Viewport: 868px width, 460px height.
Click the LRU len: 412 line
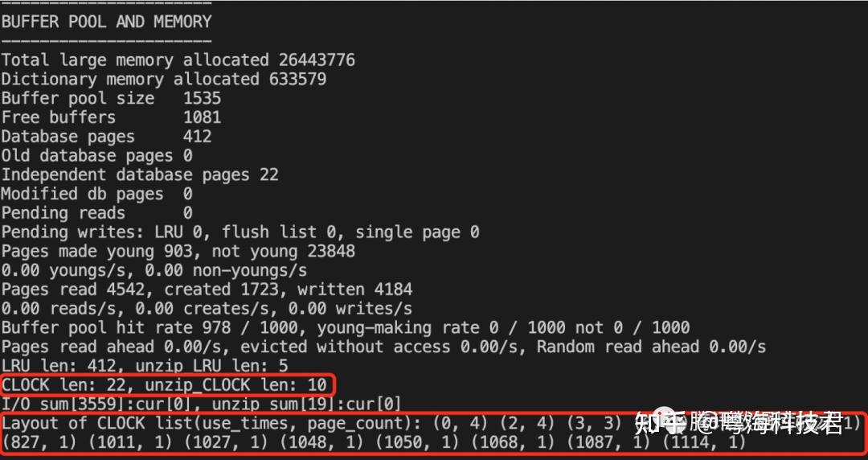coord(145,367)
